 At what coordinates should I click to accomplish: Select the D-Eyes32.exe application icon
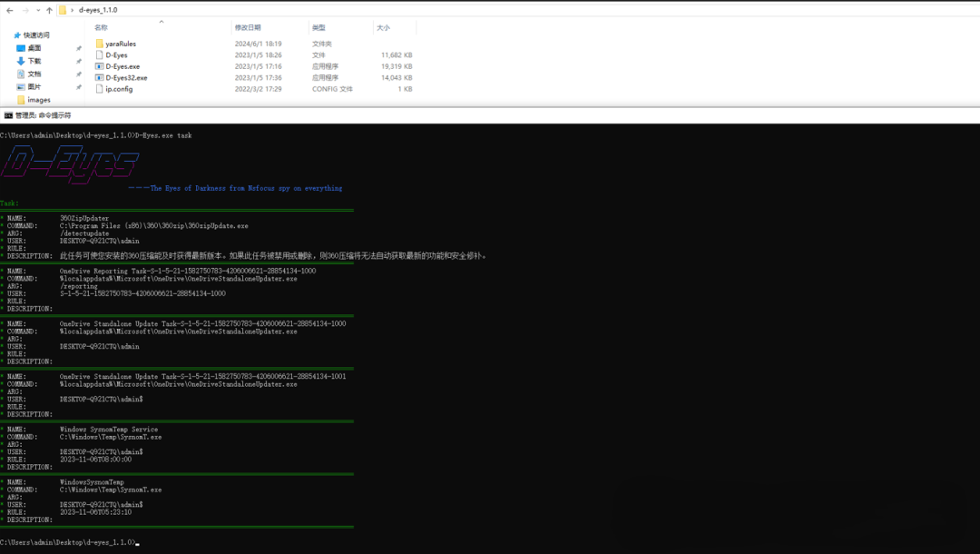[x=100, y=77]
